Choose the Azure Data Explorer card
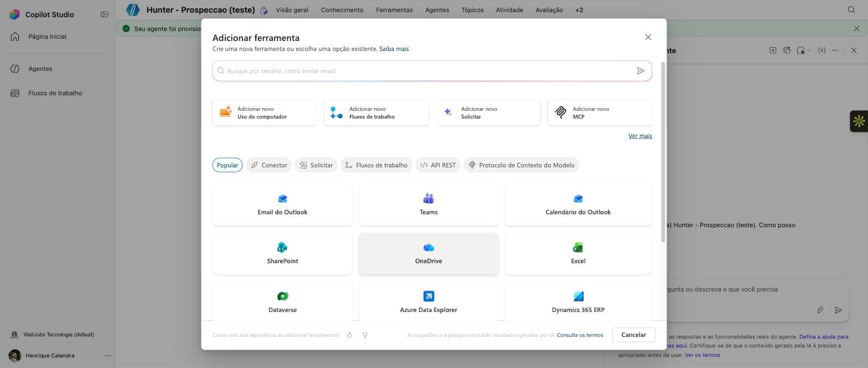The height and width of the screenshot is (368, 868). (x=428, y=301)
